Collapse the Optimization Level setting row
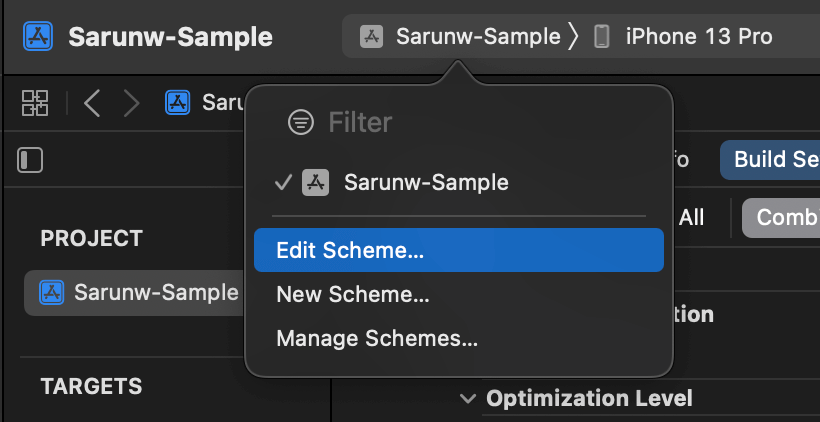 tap(467, 398)
